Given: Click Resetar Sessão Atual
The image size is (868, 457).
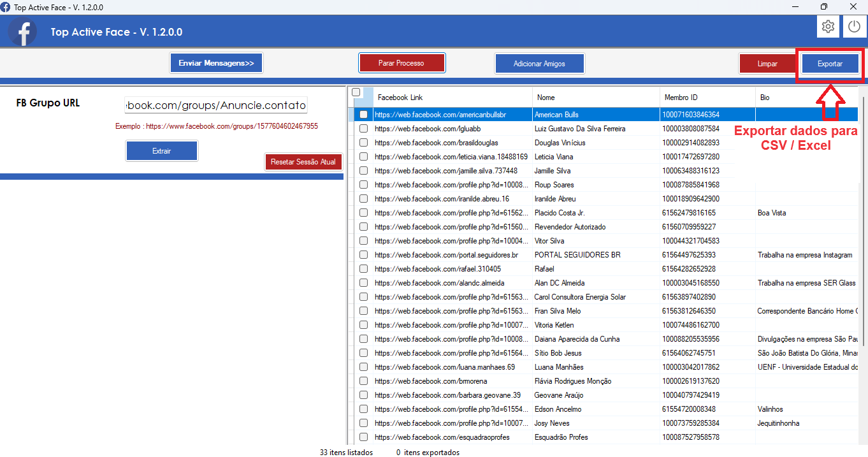Looking at the screenshot, I should pyautogui.click(x=303, y=162).
